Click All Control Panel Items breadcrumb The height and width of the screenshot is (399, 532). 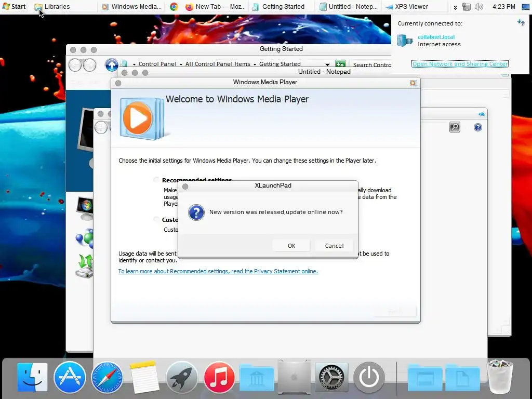click(x=218, y=64)
